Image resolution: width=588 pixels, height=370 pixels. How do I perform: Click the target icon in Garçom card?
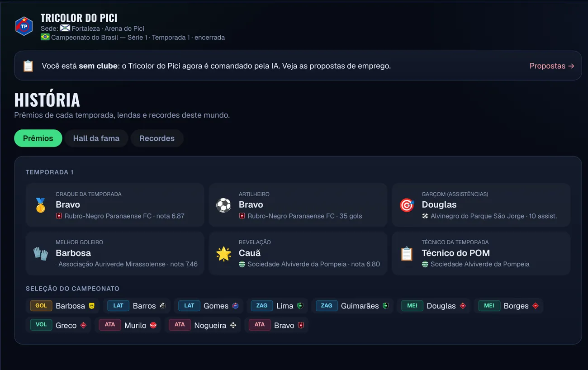[407, 205]
